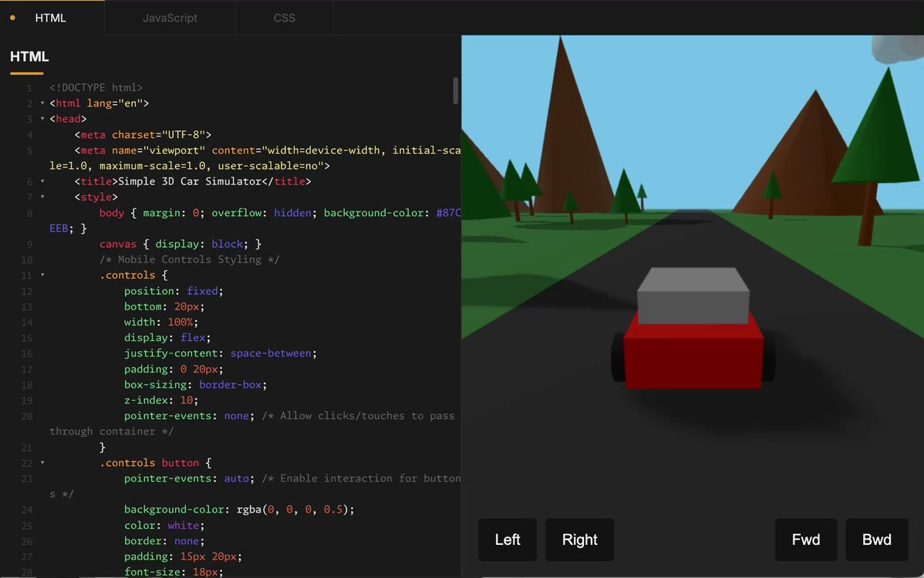924x578 pixels.
Task: Click the 'pointer-events: none;' declaration
Action: point(189,416)
